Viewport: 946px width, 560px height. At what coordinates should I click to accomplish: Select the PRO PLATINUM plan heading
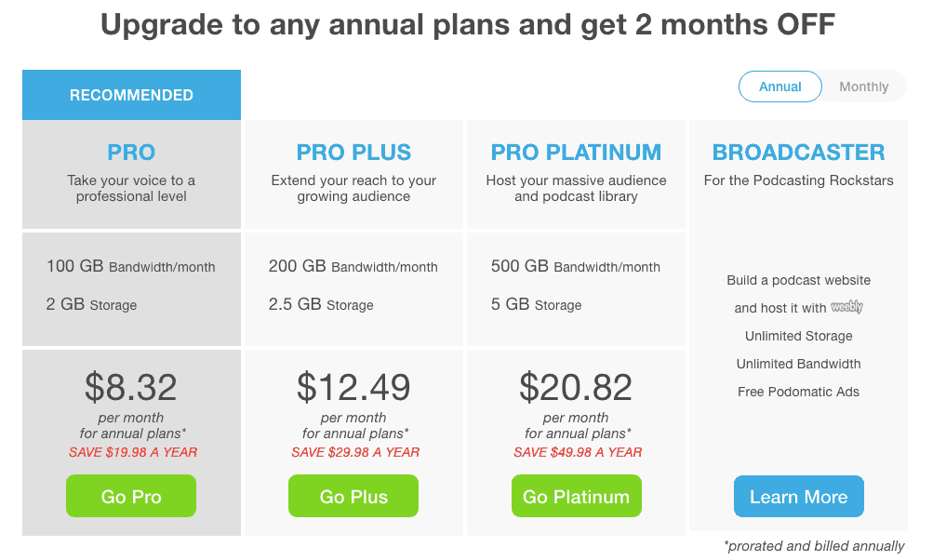[576, 152]
